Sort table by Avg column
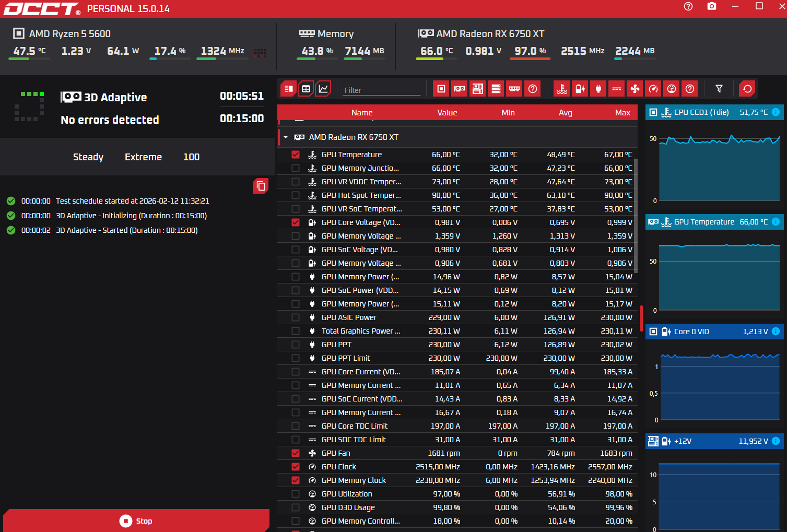The width and height of the screenshot is (787, 532). (x=566, y=113)
